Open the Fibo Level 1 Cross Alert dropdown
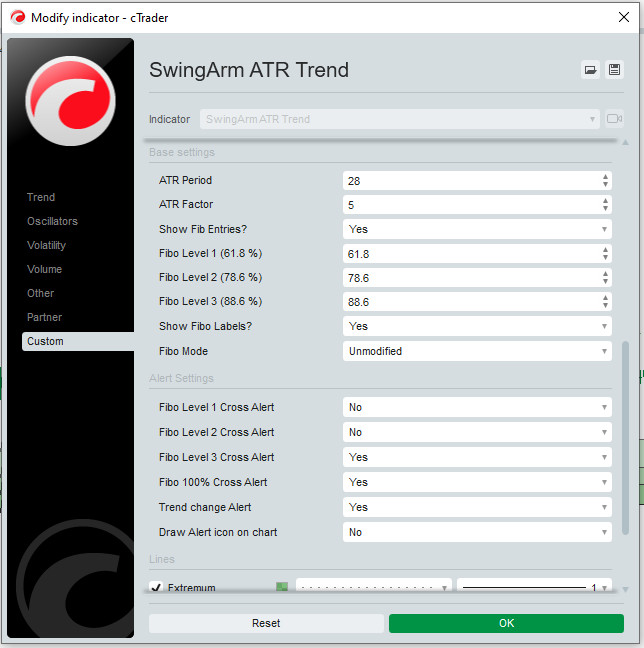This screenshot has height=648, width=644. point(477,407)
